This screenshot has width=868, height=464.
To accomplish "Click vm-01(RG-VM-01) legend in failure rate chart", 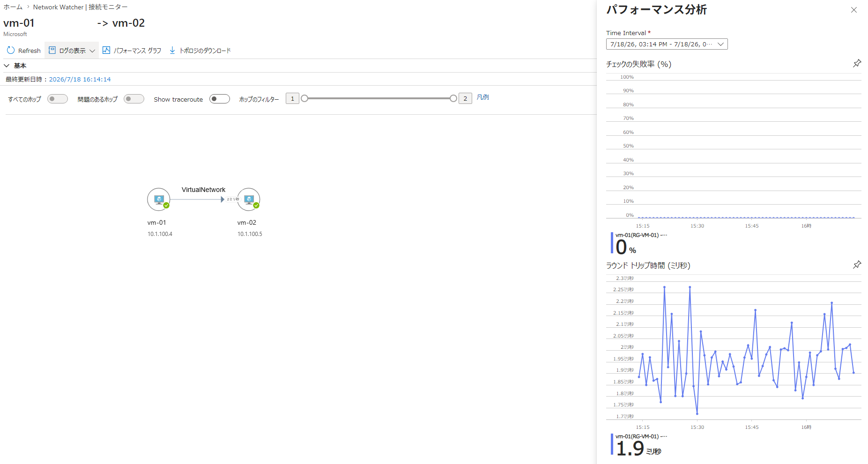I will (x=641, y=235).
